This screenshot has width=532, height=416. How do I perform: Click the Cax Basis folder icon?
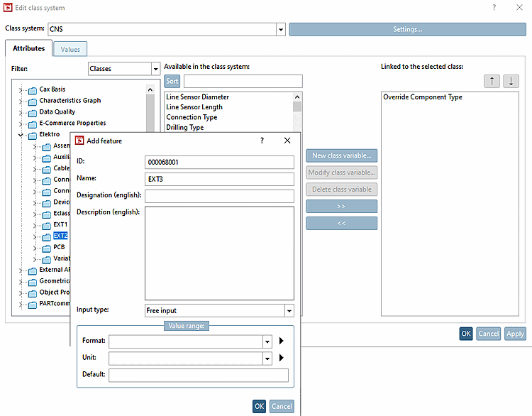tap(33, 90)
